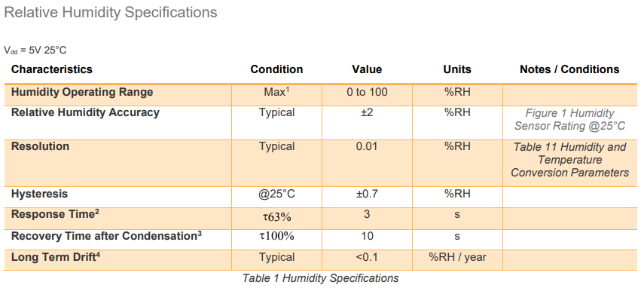Click the %RH / year units cell

pos(457,257)
